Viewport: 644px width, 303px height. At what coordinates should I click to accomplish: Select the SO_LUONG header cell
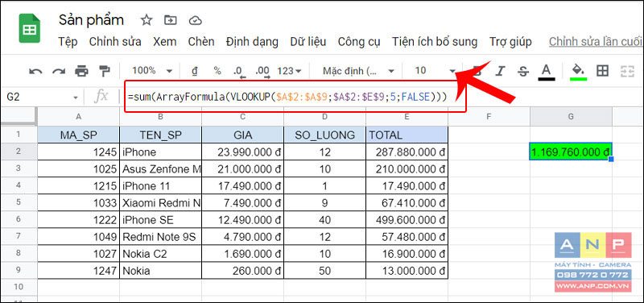[x=325, y=135]
